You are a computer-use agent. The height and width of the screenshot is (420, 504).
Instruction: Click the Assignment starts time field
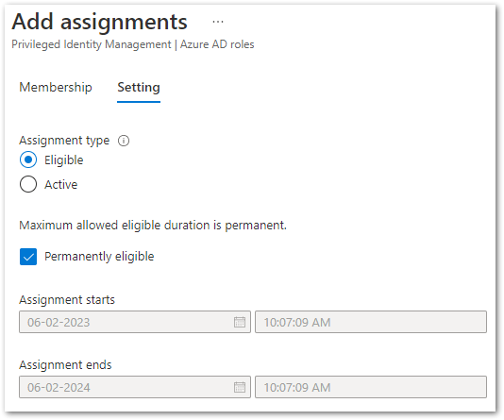(x=371, y=322)
